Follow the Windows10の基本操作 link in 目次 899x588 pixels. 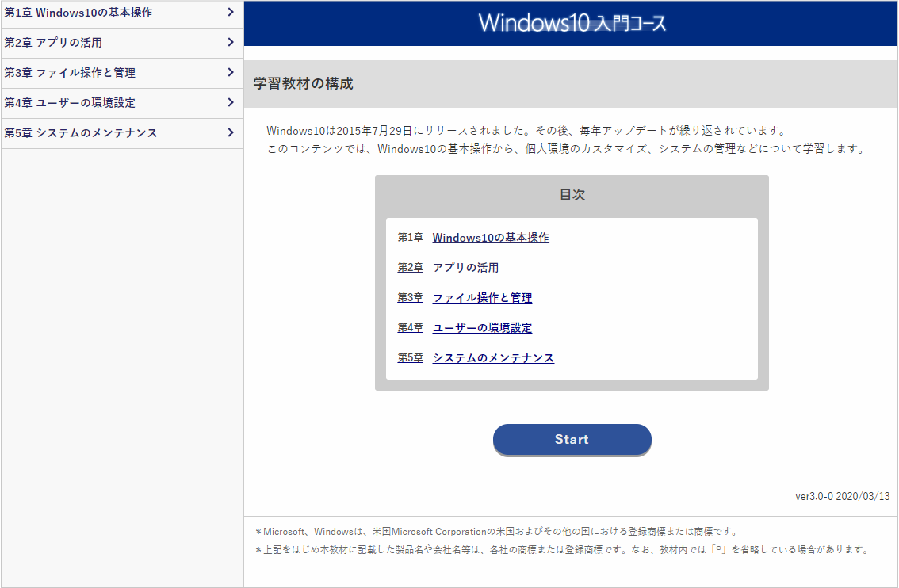[491, 238]
